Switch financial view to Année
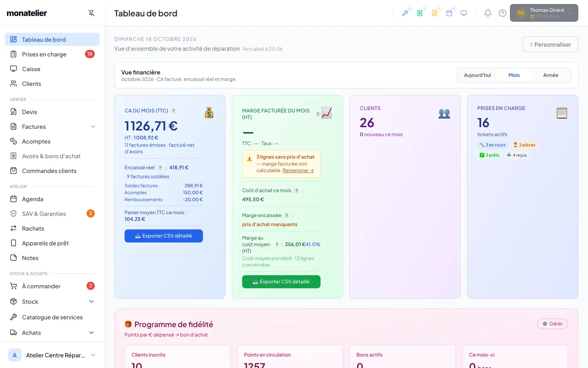 (x=551, y=75)
